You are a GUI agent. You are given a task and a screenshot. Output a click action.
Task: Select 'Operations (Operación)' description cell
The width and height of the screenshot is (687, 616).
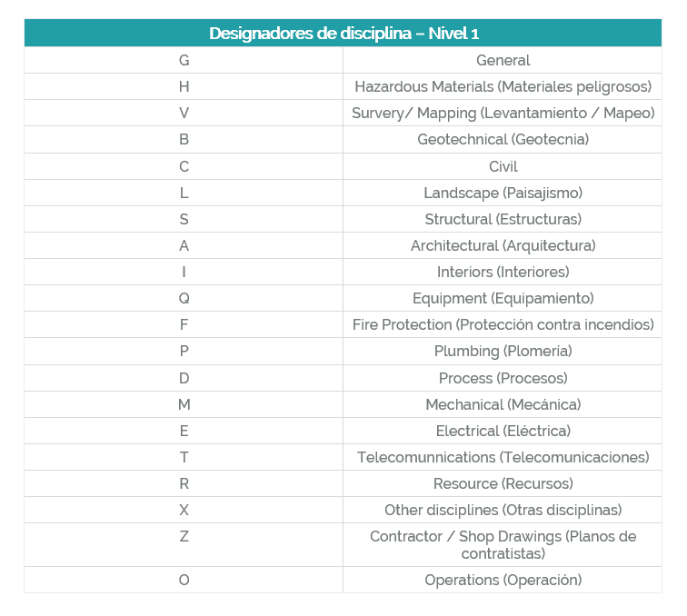[503, 580]
